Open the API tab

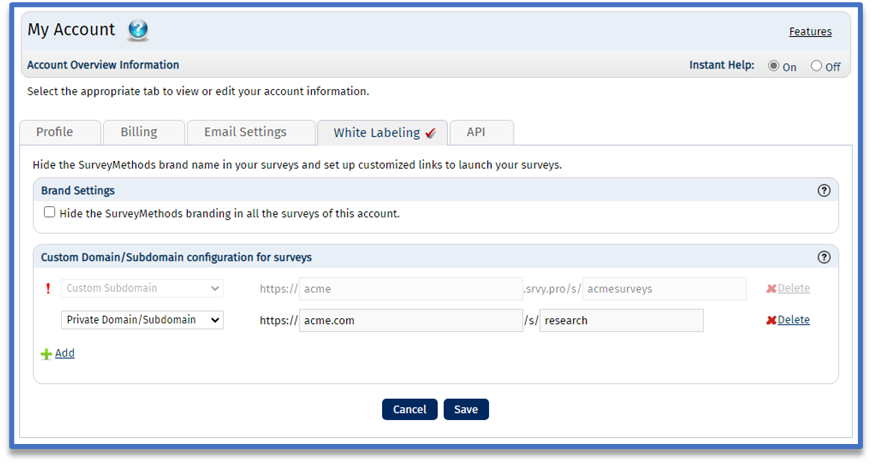coord(482,132)
